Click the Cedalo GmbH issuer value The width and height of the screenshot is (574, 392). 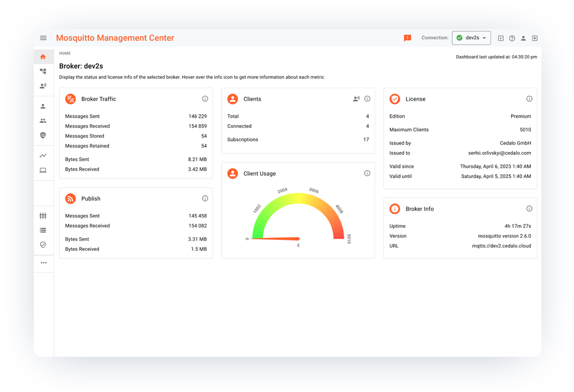coord(515,143)
